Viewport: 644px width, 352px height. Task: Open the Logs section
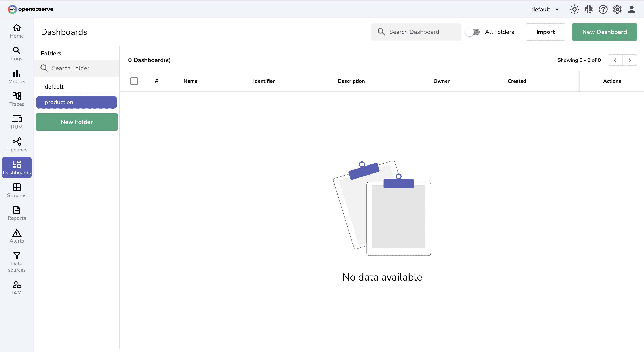pyautogui.click(x=16, y=53)
